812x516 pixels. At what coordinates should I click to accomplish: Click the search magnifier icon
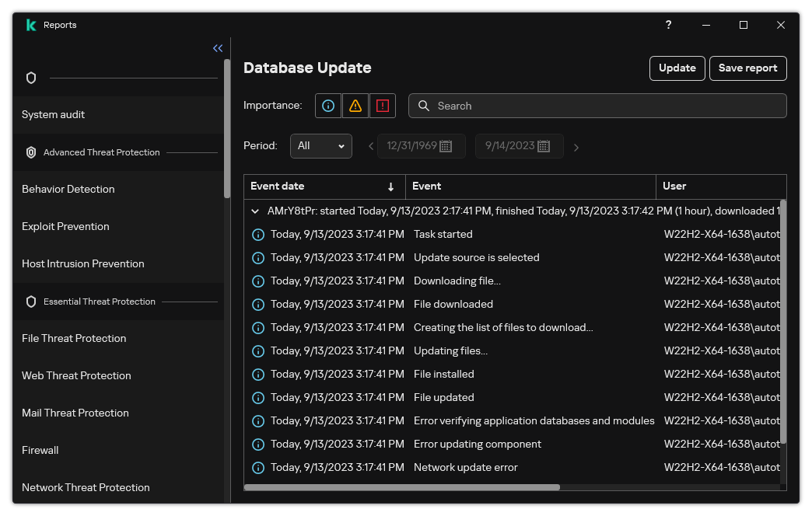(x=424, y=106)
